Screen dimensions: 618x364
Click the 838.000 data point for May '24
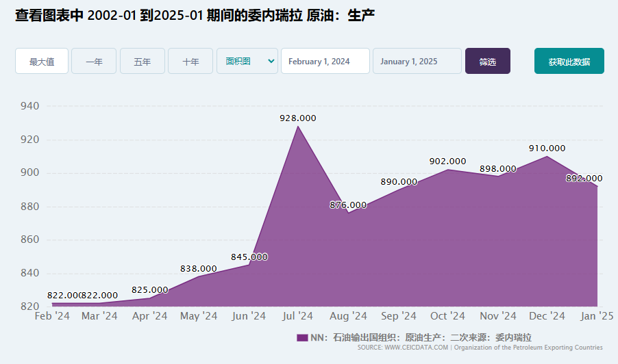click(198, 276)
